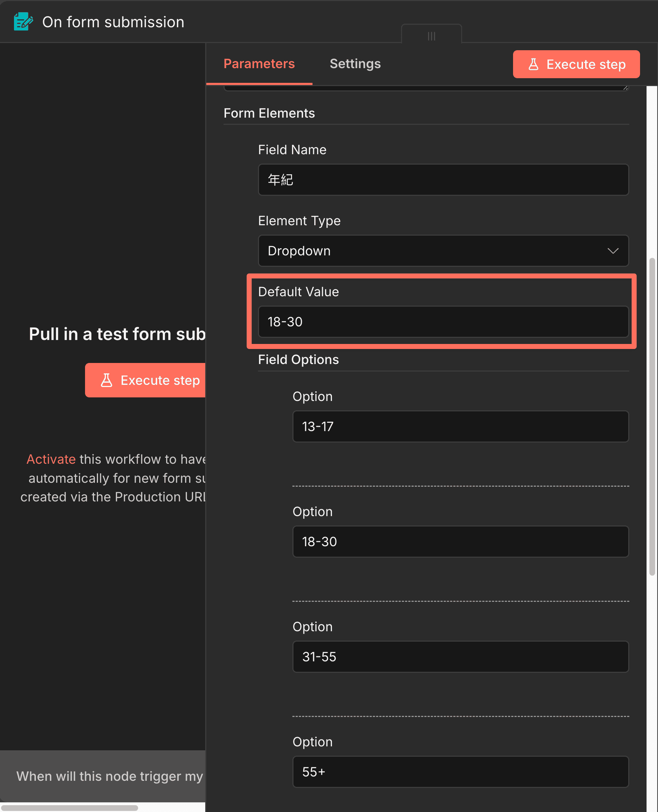Open the Element Type dropdown
658x812 pixels.
tap(443, 251)
